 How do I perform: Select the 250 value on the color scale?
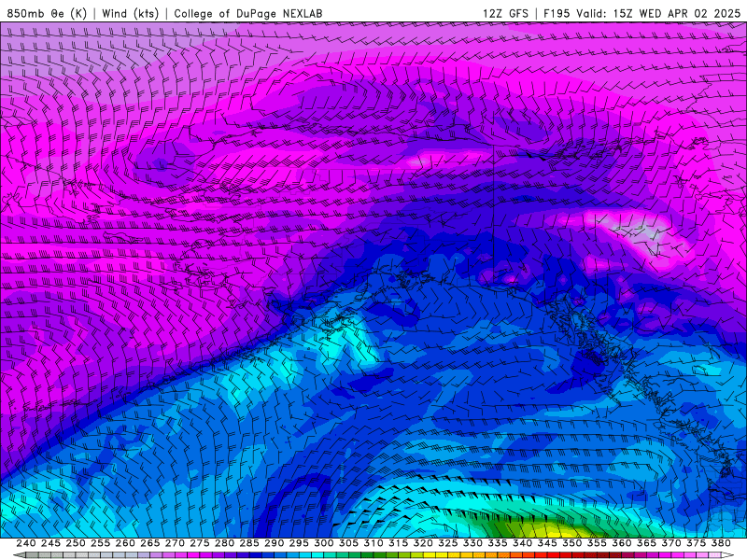pyautogui.click(x=76, y=543)
